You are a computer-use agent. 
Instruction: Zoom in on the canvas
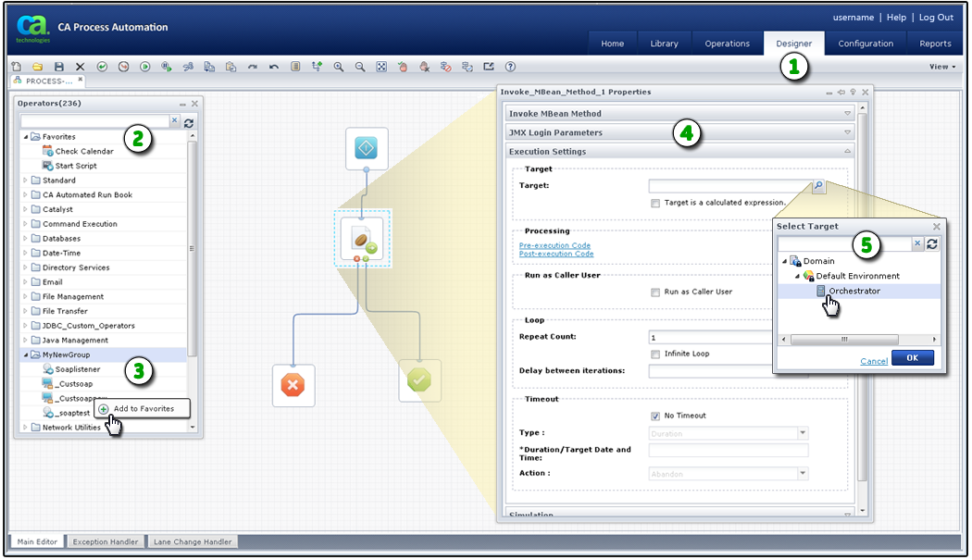(337, 66)
